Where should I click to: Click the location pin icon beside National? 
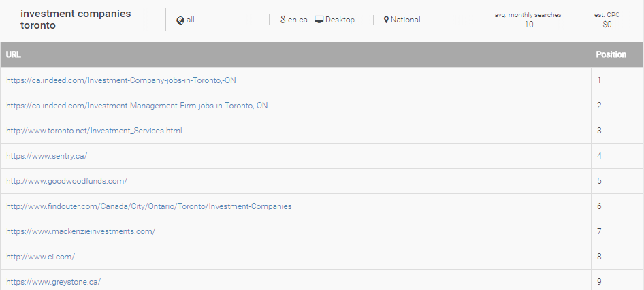click(386, 20)
